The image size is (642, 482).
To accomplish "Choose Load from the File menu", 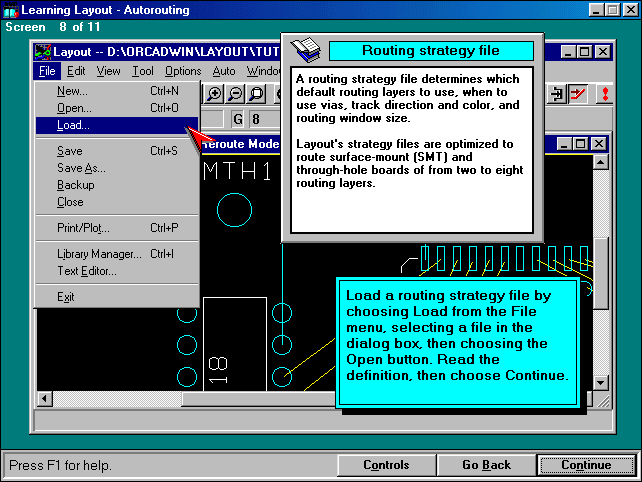I will click(73, 125).
